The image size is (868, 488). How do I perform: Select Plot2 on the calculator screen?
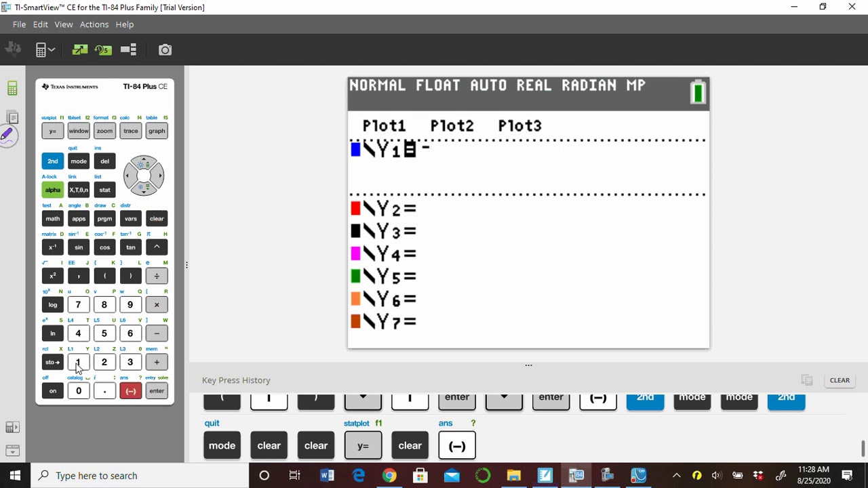click(x=452, y=126)
